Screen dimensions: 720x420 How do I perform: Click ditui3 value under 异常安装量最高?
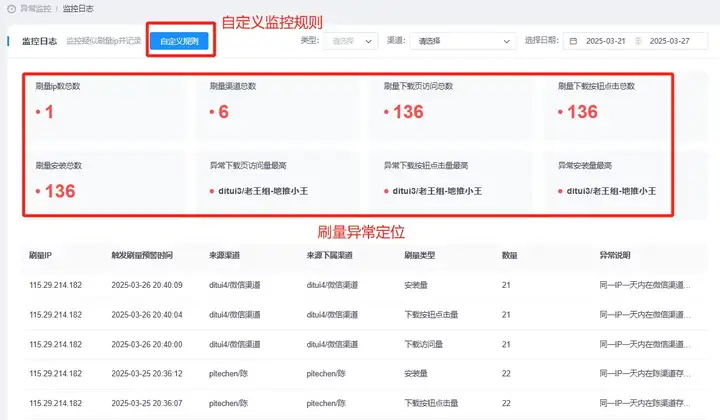(x=611, y=191)
